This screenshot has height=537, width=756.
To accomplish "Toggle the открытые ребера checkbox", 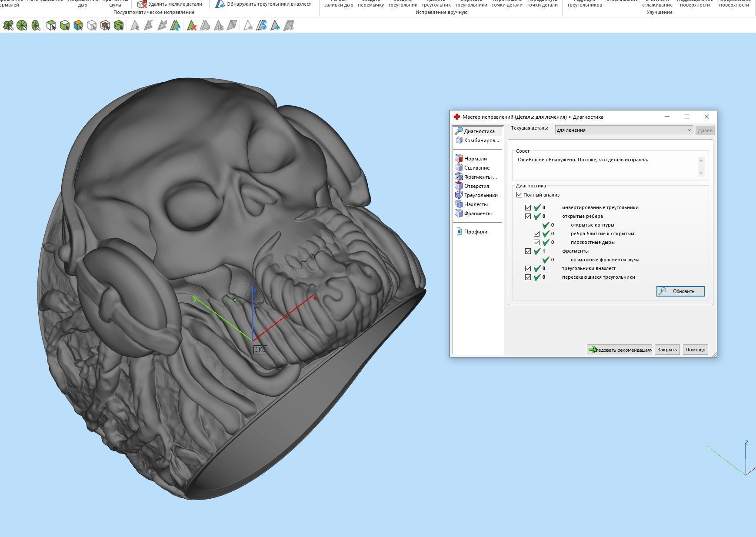I will 528,216.
